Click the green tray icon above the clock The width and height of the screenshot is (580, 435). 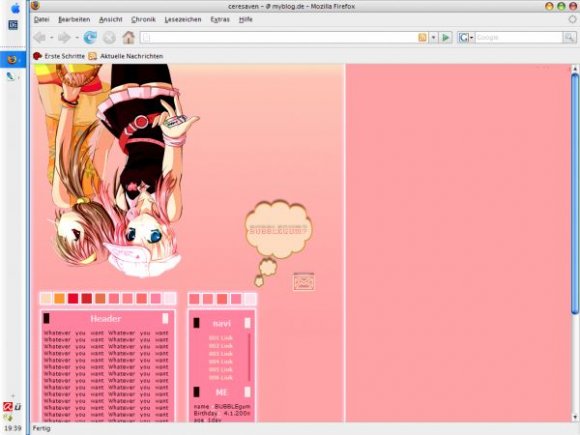tap(8, 418)
